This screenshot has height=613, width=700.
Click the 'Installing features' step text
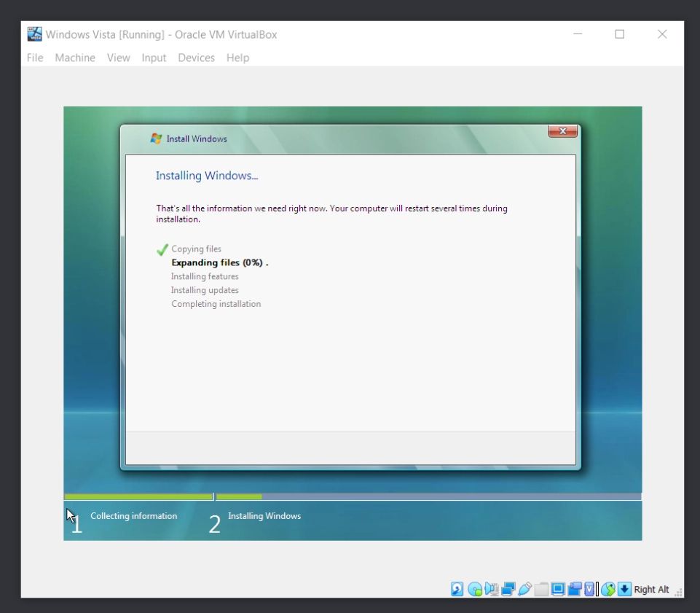205,276
